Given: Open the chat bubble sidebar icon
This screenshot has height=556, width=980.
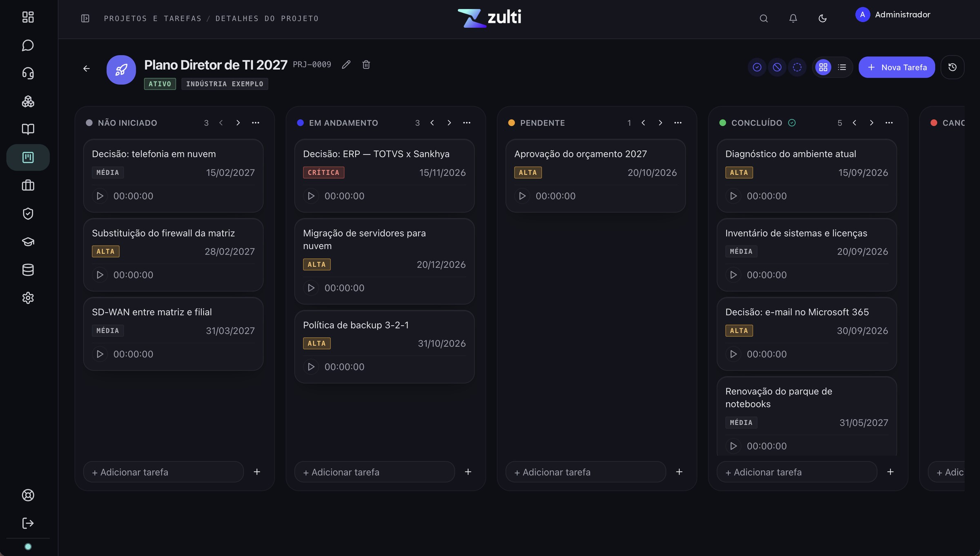Looking at the screenshot, I should coord(28,45).
